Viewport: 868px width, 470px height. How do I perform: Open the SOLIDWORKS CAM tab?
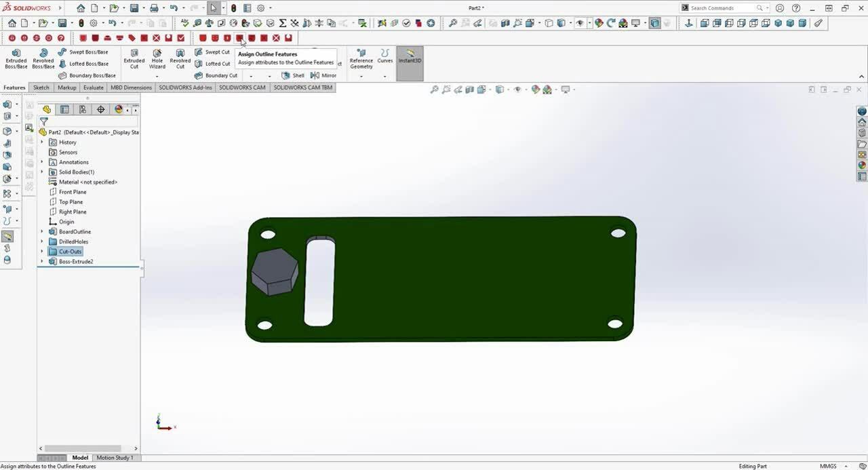[242, 87]
